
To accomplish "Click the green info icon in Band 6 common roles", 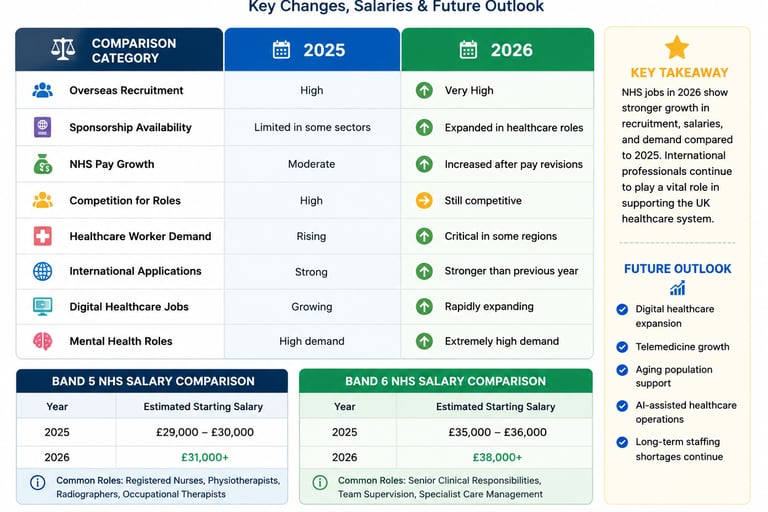I will click(320, 483).
